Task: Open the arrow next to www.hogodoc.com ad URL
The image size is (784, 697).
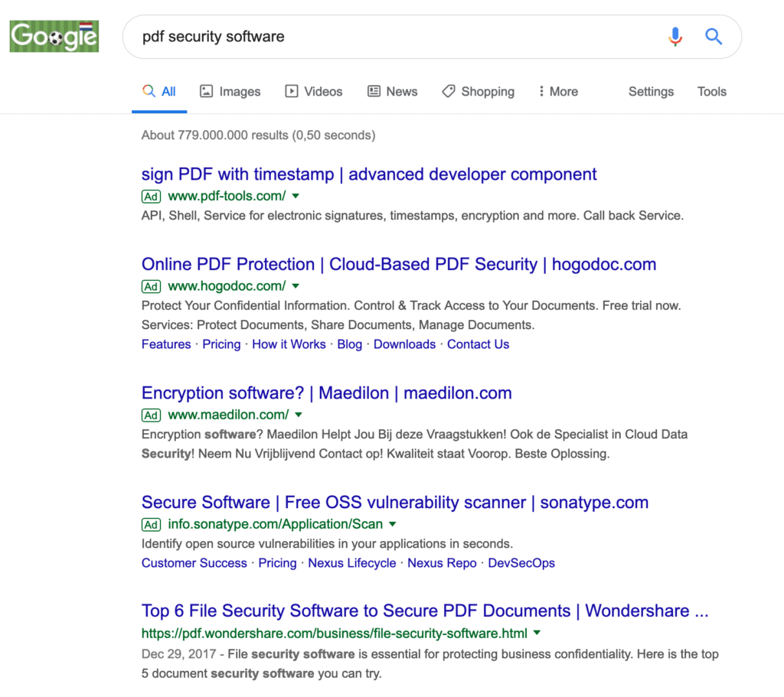Action: coord(296,286)
